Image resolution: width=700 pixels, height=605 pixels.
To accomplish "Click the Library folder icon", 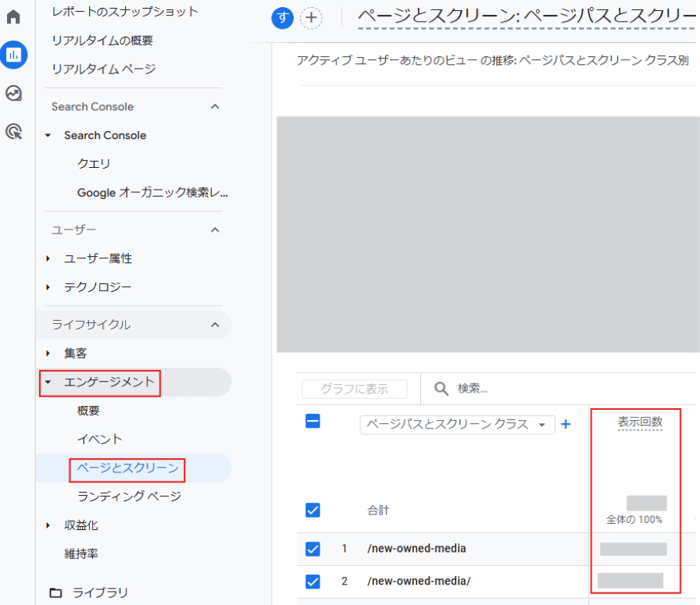I will click(55, 593).
